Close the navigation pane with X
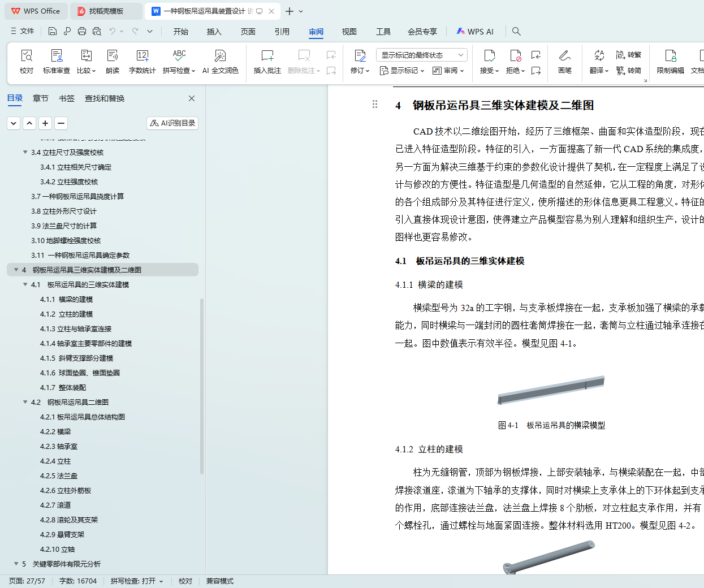The image size is (704, 588). (192, 98)
